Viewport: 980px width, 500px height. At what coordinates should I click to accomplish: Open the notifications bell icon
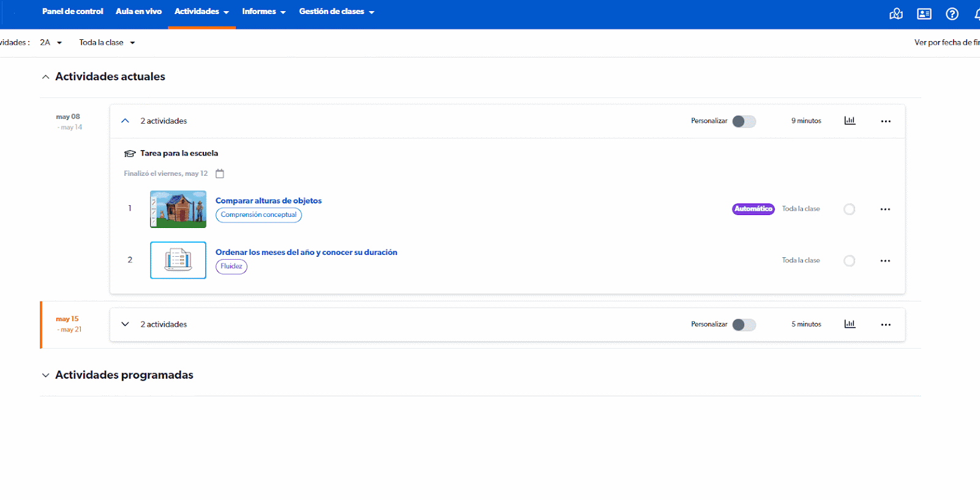coord(977,13)
